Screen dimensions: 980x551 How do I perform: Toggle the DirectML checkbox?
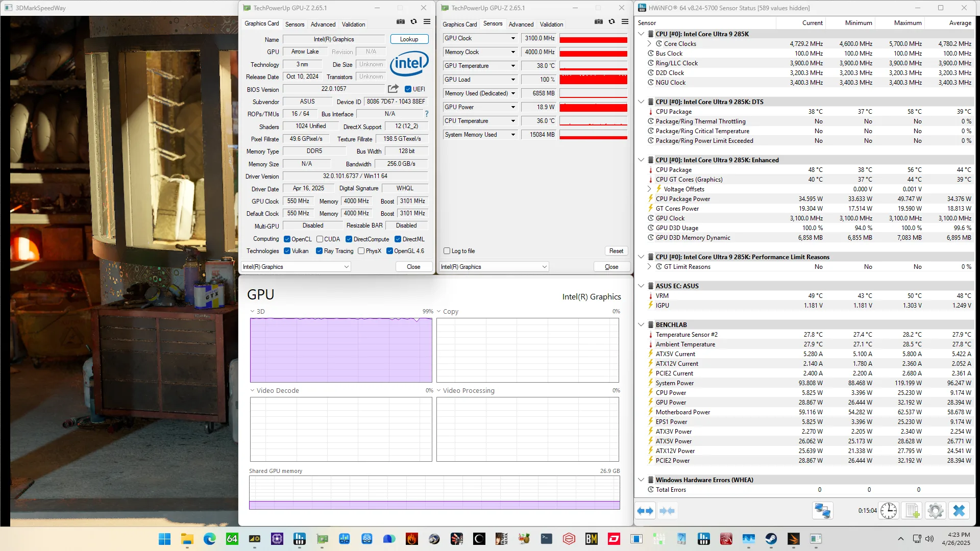coord(398,239)
